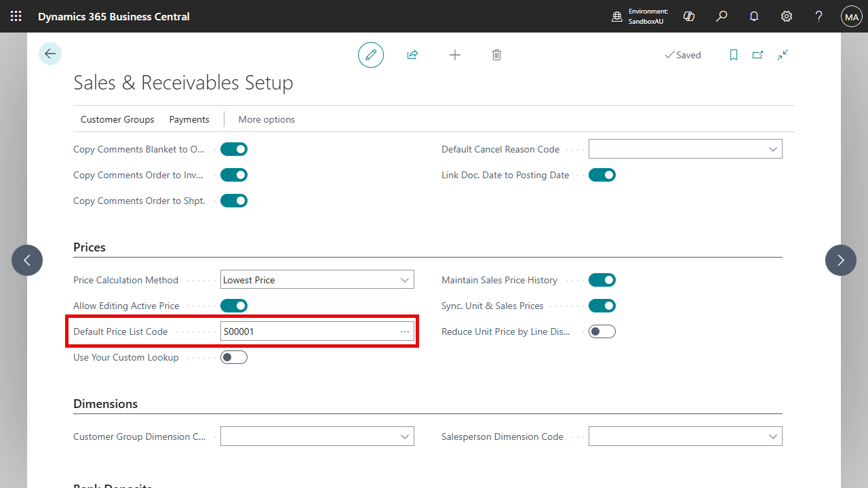Toggle Use Your Custom Lookup
Viewport: 868px width, 488px height.
click(234, 357)
